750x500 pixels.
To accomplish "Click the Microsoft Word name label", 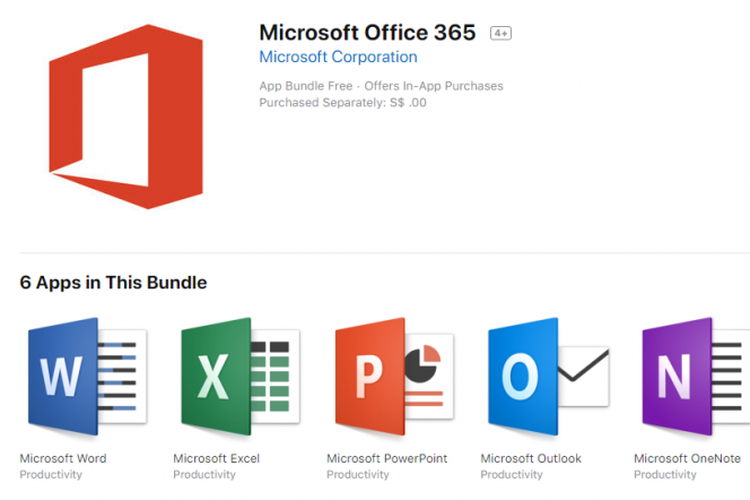I will (63, 458).
